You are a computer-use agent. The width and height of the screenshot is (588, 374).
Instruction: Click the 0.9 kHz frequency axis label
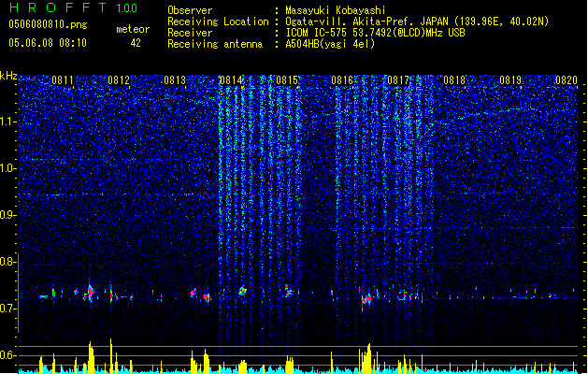pyautogui.click(x=7, y=215)
